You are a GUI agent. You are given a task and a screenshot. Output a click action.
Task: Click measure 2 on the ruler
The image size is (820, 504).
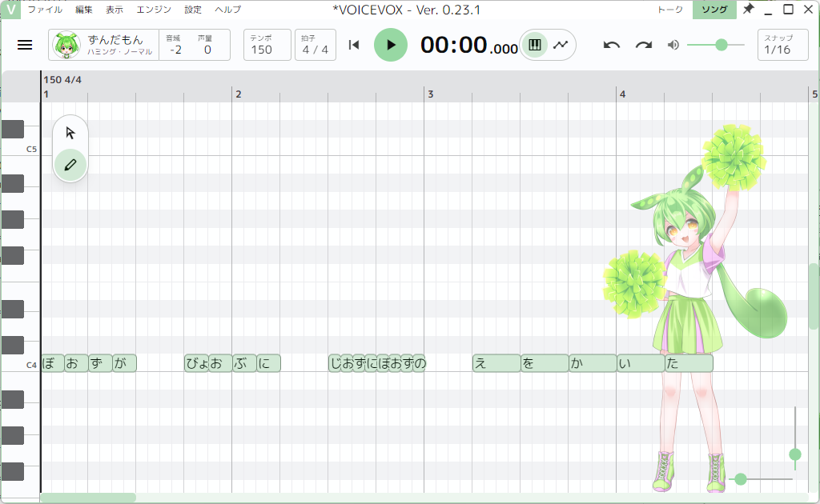239,94
